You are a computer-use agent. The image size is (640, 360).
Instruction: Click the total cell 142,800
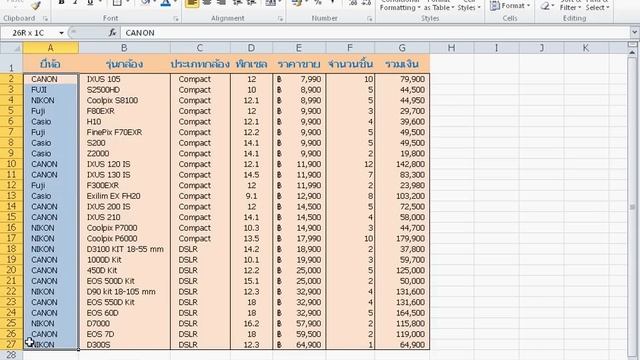(x=402, y=164)
